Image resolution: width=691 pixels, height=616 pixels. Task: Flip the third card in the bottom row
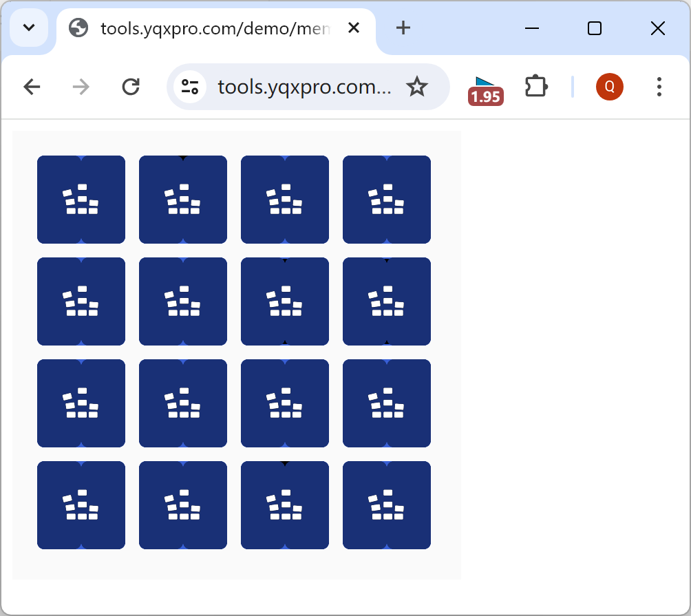point(285,505)
